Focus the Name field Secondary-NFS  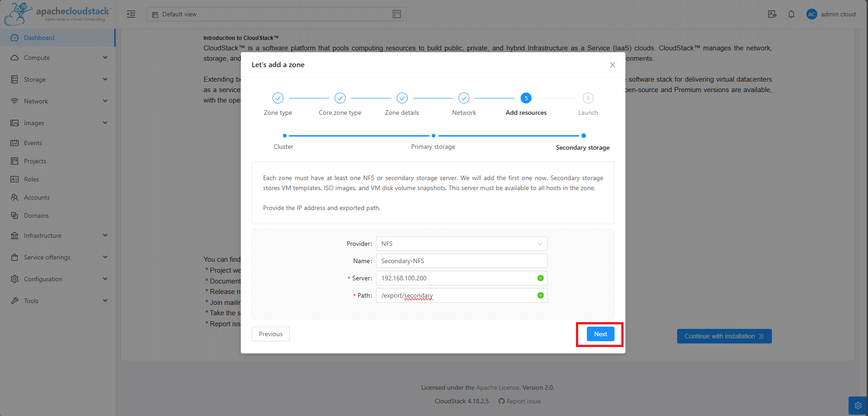pyautogui.click(x=462, y=261)
